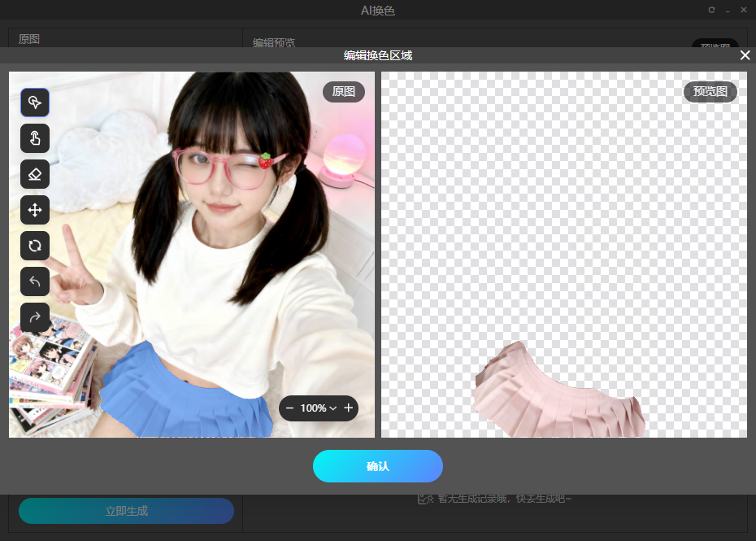Select the smart lasso selection tool
Screen dimensions: 756x541
[x=34, y=103]
